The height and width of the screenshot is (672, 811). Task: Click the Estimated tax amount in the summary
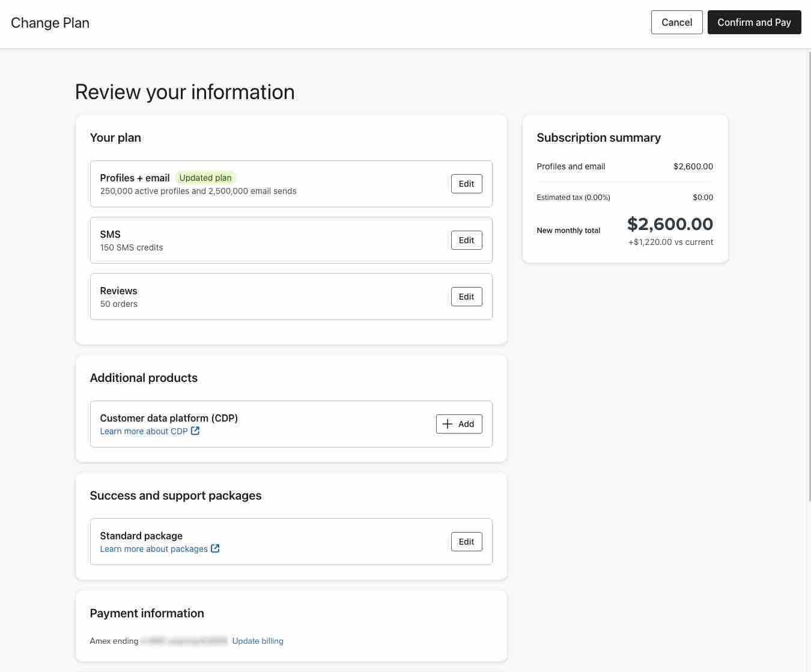pyautogui.click(x=702, y=197)
